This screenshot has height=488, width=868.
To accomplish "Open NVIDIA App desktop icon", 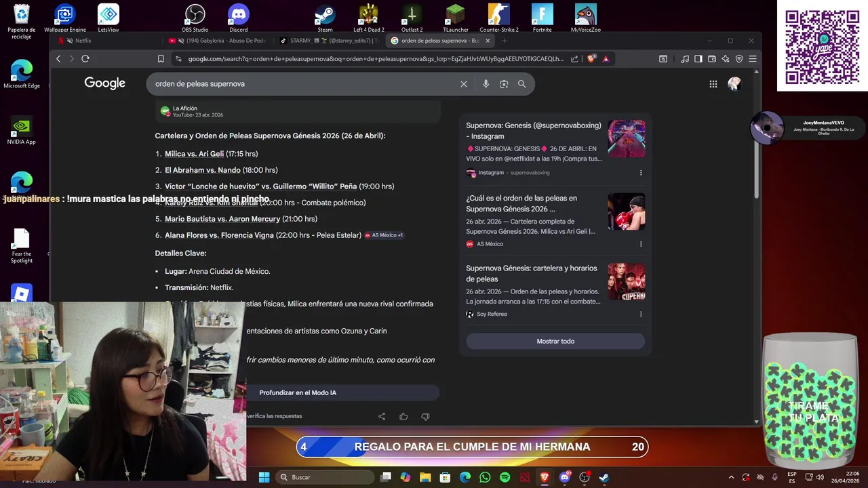I will coord(21,131).
